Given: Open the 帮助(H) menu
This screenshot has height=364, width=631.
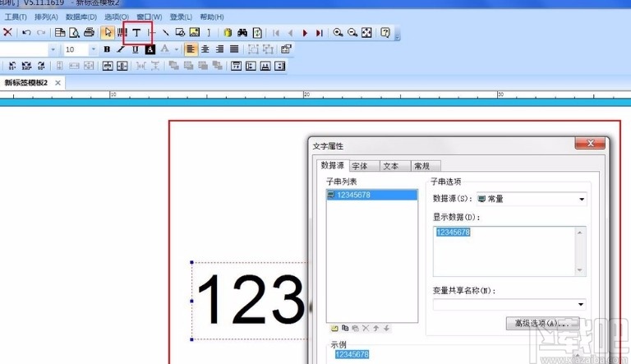Looking at the screenshot, I should [212, 17].
